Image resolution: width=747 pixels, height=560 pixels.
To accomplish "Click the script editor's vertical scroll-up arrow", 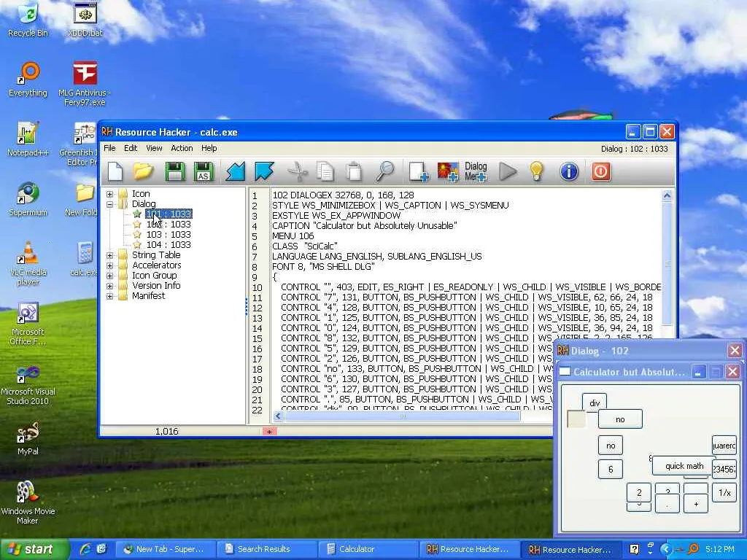I will pos(667,195).
